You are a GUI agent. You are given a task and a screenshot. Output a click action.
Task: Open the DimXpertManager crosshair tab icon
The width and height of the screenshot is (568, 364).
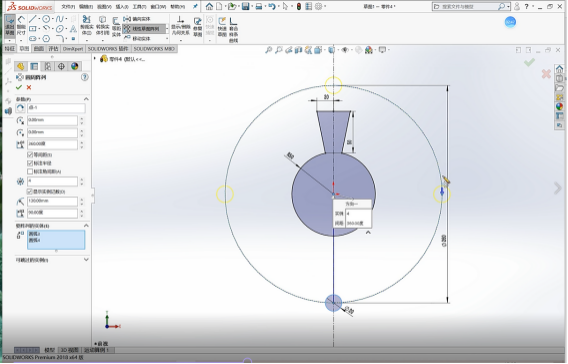point(61,66)
